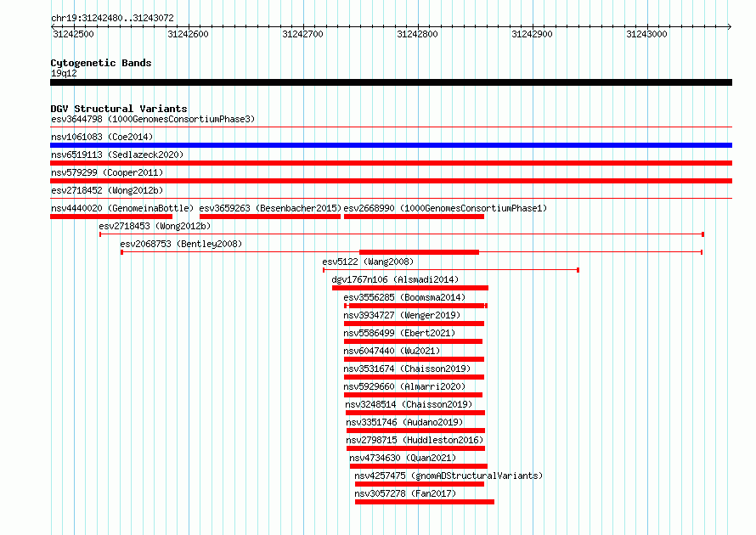The height and width of the screenshot is (535, 756).
Task: Click nsv5929660 Almarri2020 label
Action: pos(404,386)
